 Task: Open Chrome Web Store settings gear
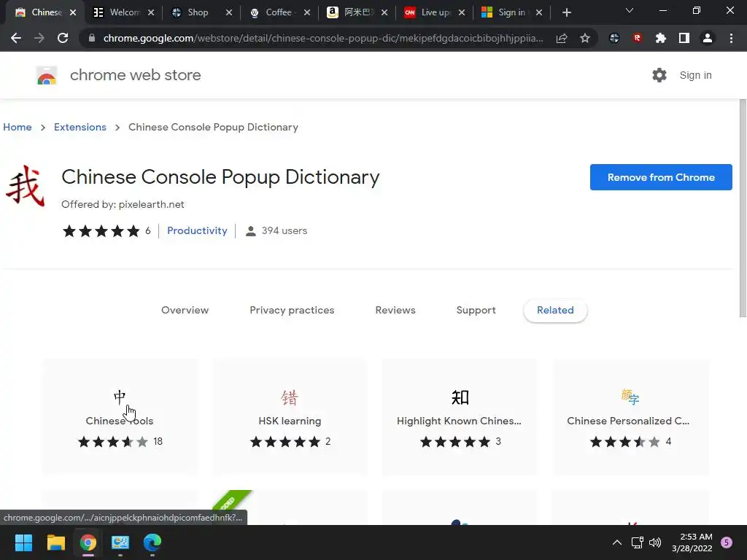659,75
